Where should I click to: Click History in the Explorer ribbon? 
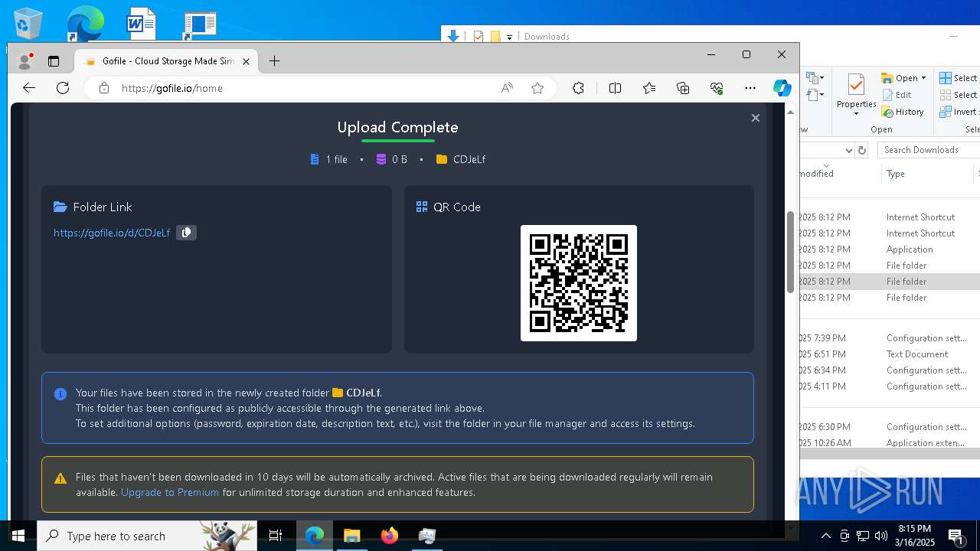[903, 112]
